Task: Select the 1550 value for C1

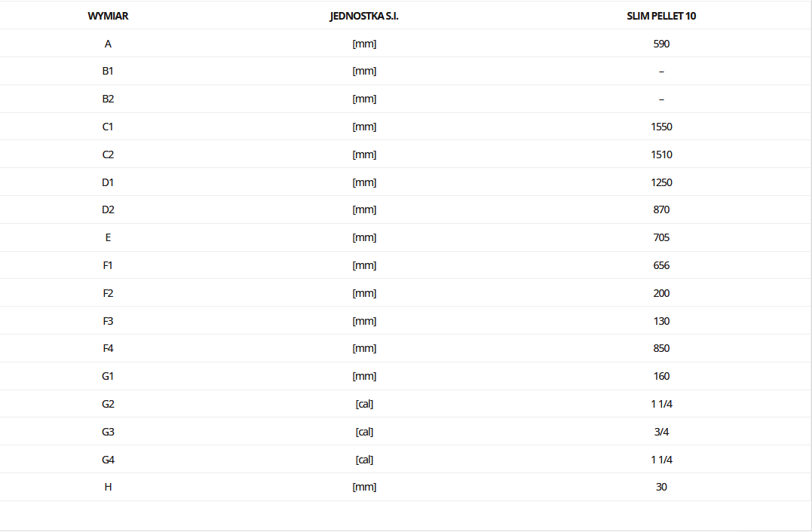Action: coord(661,127)
